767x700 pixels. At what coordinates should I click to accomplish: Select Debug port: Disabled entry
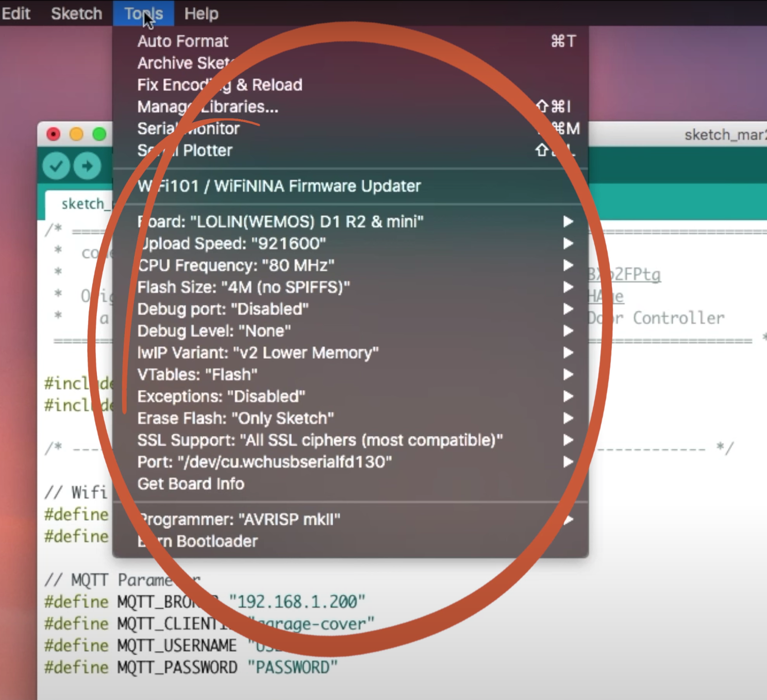coord(351,309)
